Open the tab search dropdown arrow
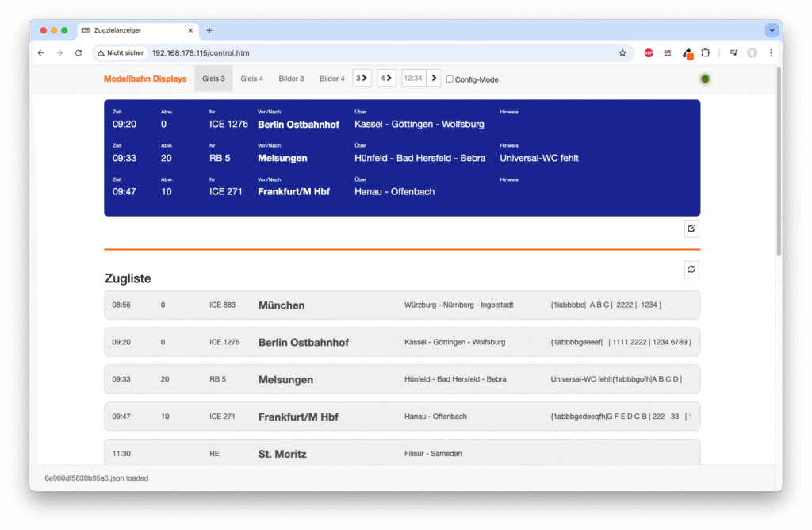 (772, 31)
